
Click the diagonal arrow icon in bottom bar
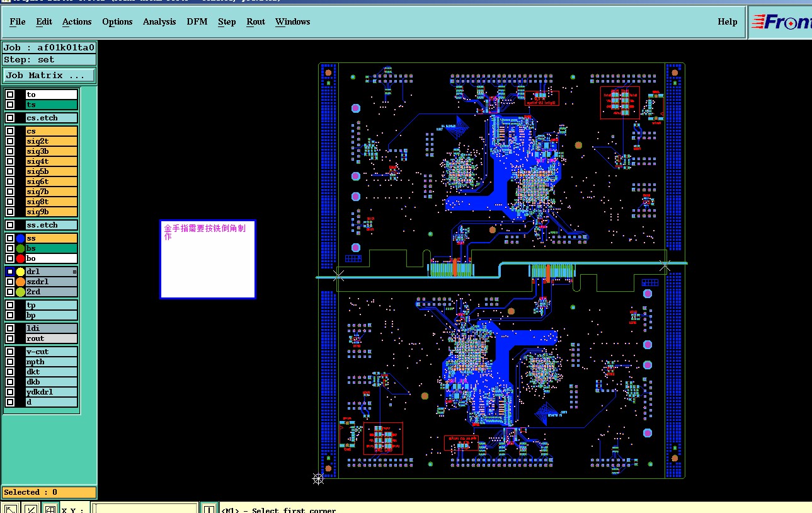11,508
